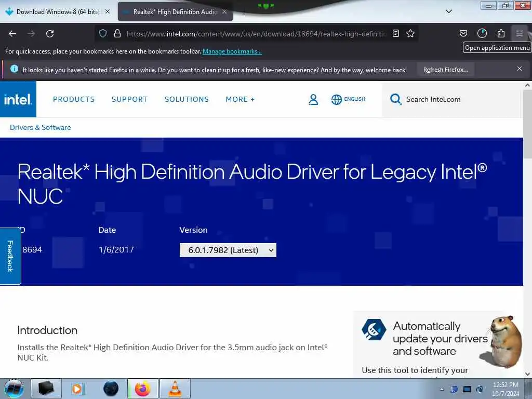Open the media player taskbar icon
The height and width of the screenshot is (399, 532).
77,389
